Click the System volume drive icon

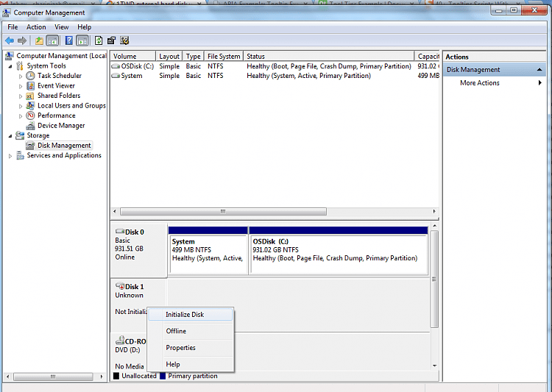pyautogui.click(x=116, y=76)
